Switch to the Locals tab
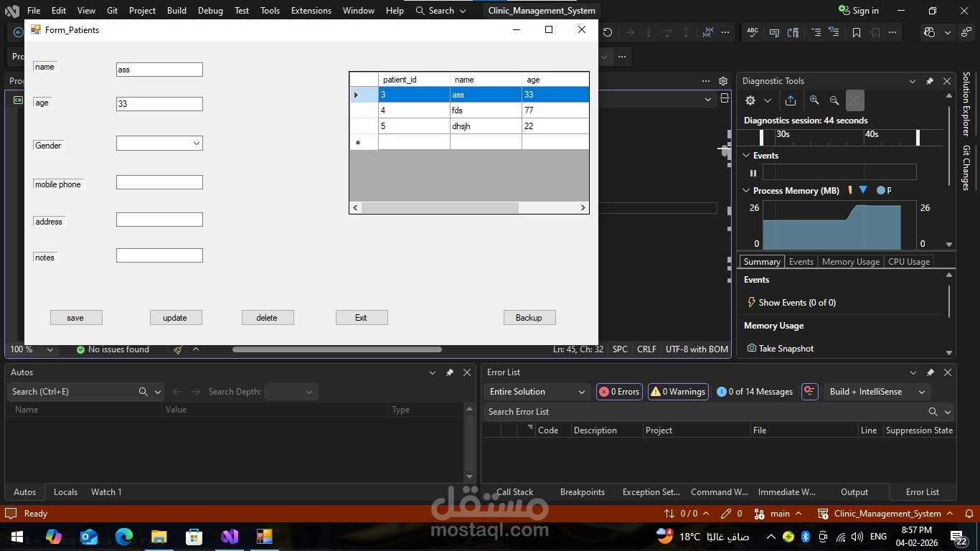Screen dimensions: 980x551 (65, 492)
